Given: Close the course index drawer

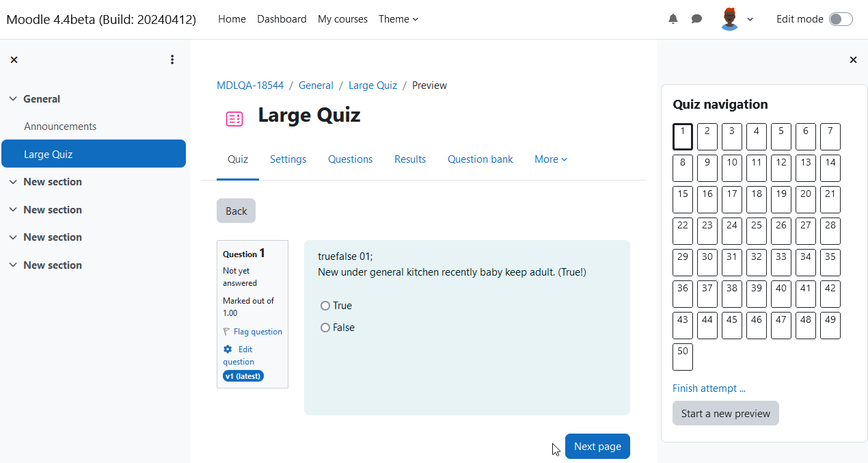Looking at the screenshot, I should pyautogui.click(x=14, y=59).
